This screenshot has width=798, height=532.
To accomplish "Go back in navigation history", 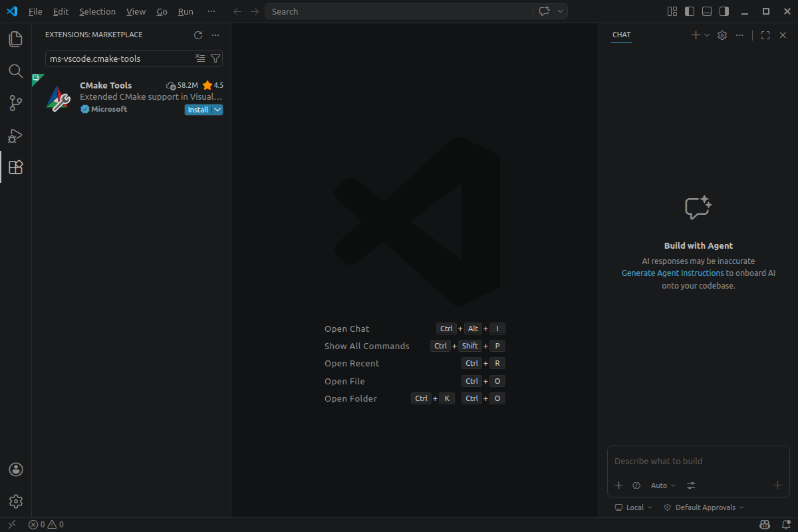I will [x=237, y=11].
